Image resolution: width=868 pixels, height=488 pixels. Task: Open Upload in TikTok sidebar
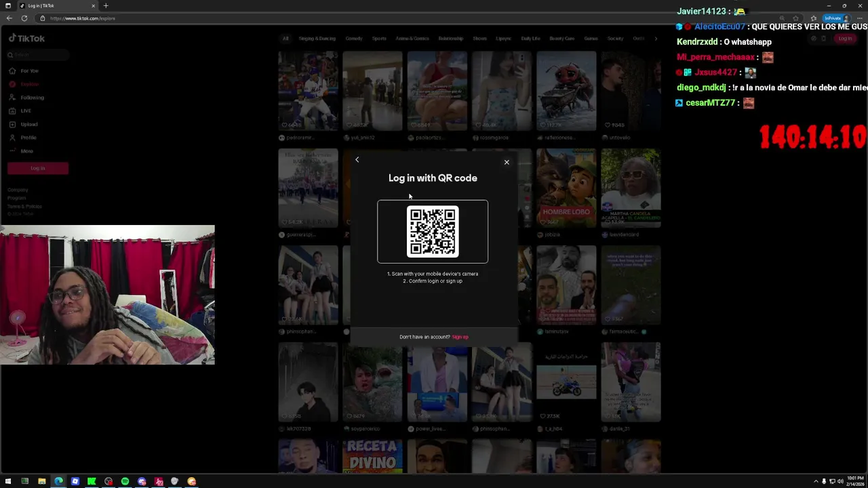[24, 124]
